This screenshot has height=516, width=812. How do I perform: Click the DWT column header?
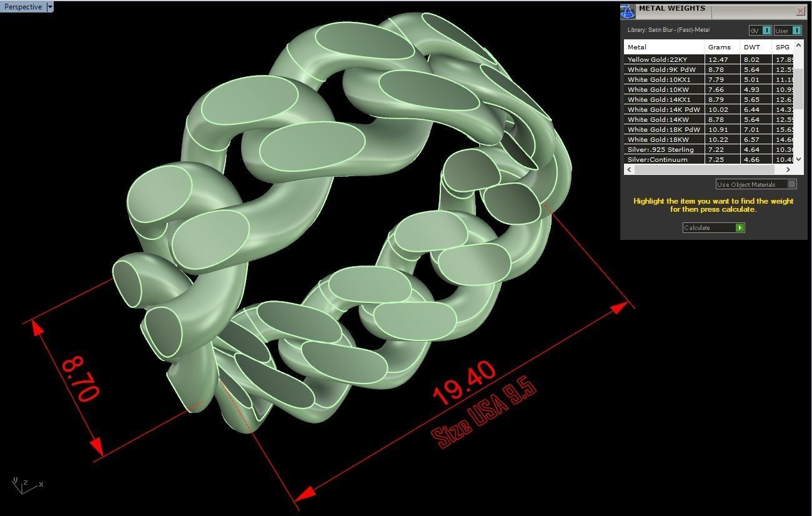(756, 47)
